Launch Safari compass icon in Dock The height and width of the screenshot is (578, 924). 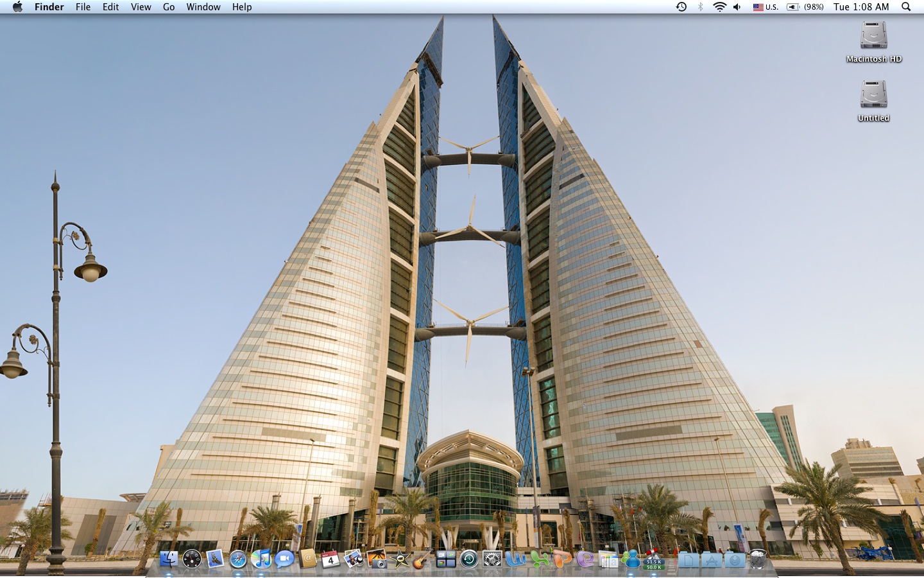point(238,559)
